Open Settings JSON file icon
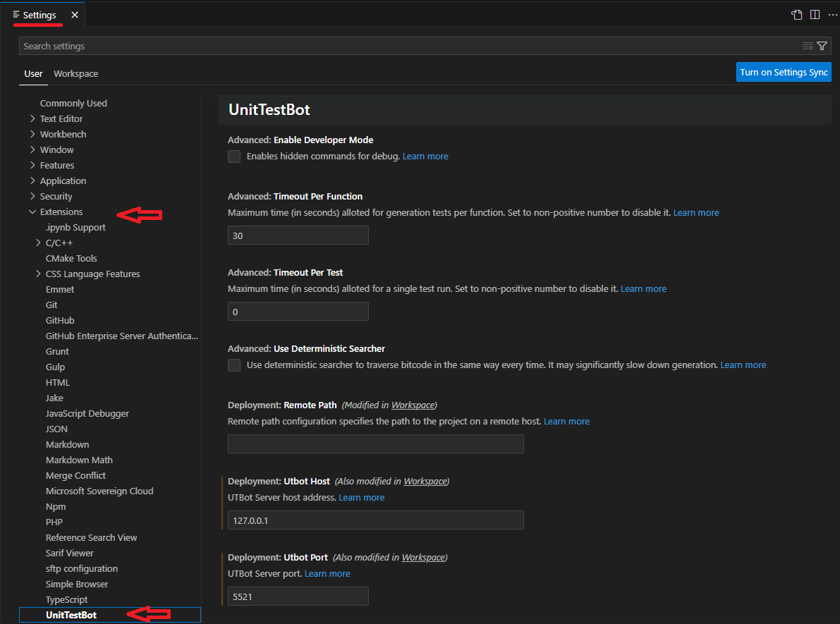The width and height of the screenshot is (840, 624). point(796,15)
